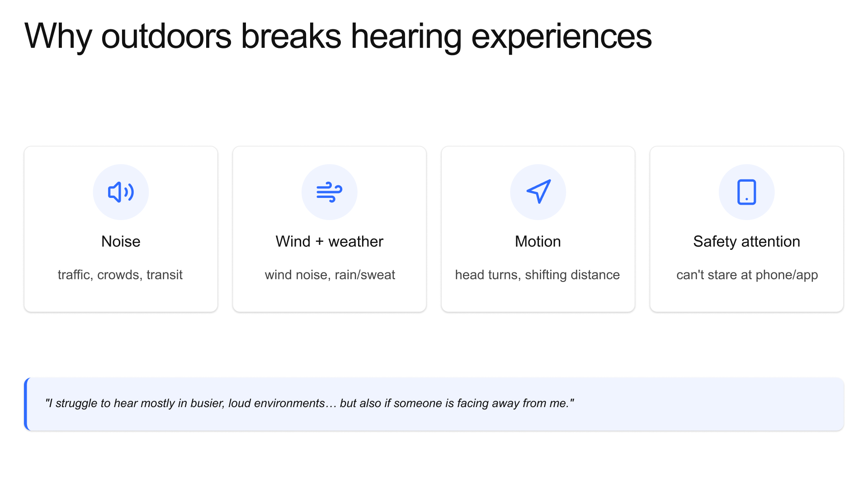Click the text can't stare at phone/app
The image size is (868, 488).
point(747,275)
